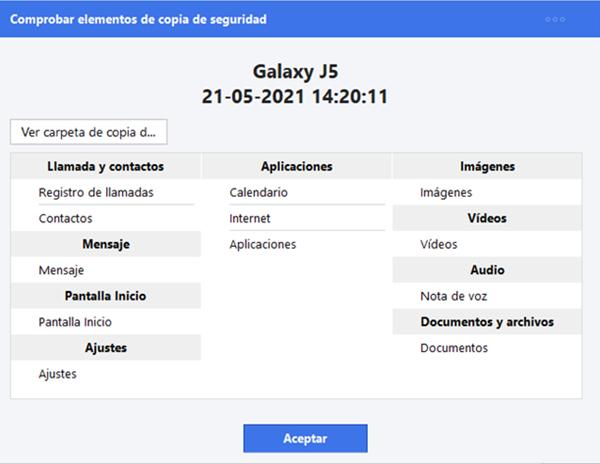Click the Imágenes section header
The height and width of the screenshot is (464, 600).
[487, 166]
